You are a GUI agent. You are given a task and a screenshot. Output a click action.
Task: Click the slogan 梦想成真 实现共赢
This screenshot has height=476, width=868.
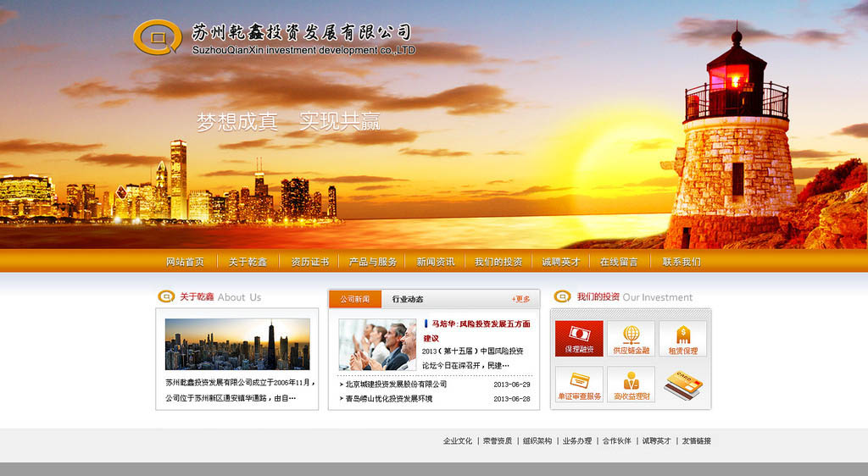coord(288,122)
